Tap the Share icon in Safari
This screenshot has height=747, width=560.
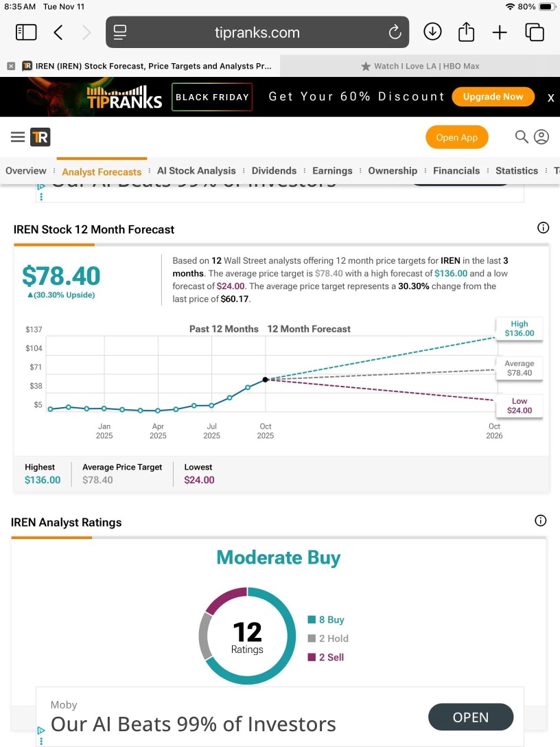click(x=466, y=32)
